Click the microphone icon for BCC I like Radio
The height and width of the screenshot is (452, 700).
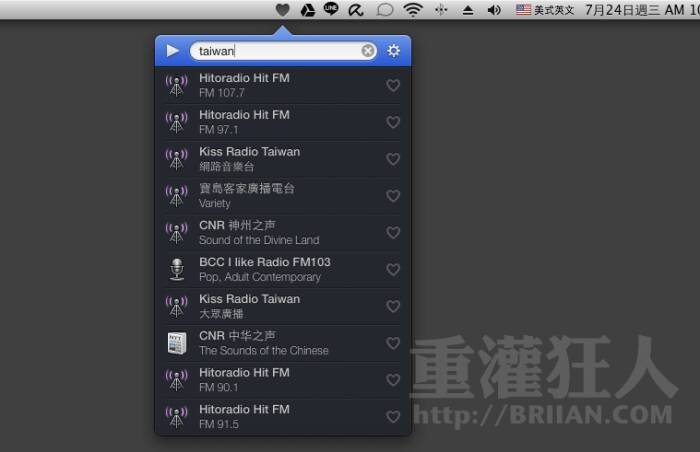[x=177, y=269]
